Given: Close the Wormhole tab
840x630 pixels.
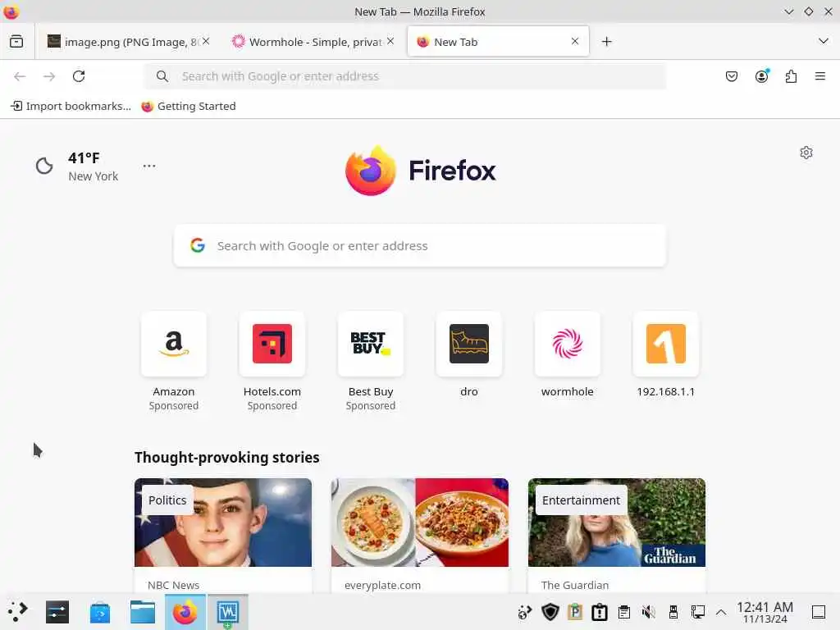Looking at the screenshot, I should click(390, 41).
